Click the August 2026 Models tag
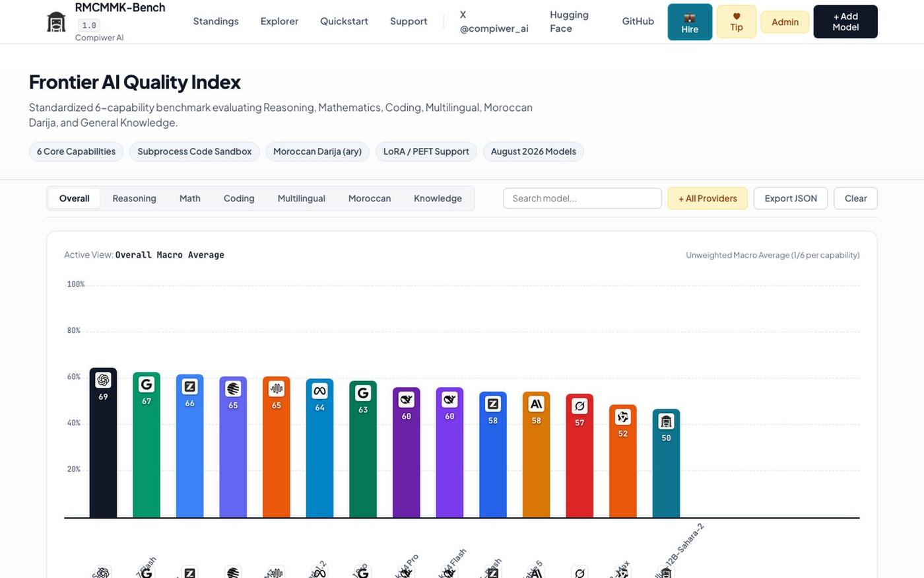The image size is (924, 578). pyautogui.click(x=533, y=151)
